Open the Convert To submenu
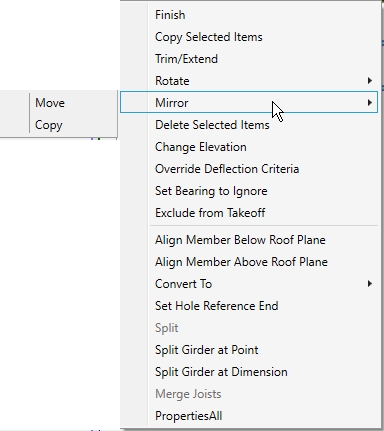This screenshot has width=384, height=431. click(x=249, y=284)
